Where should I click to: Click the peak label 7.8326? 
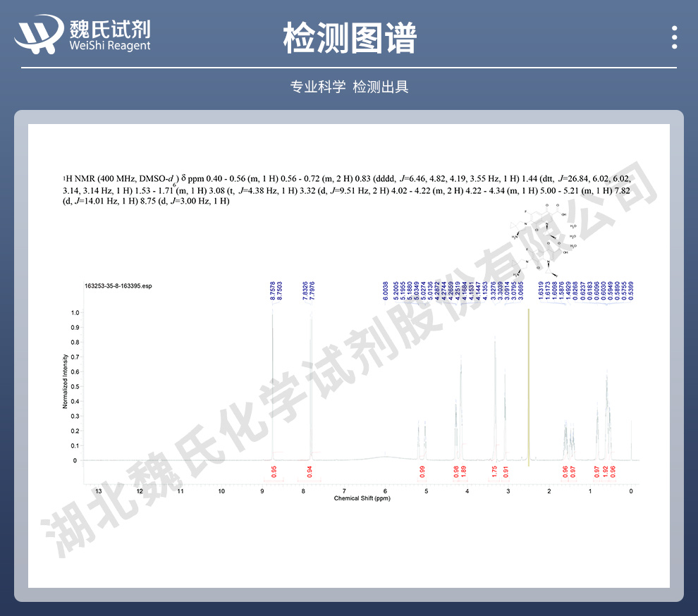tap(305, 290)
